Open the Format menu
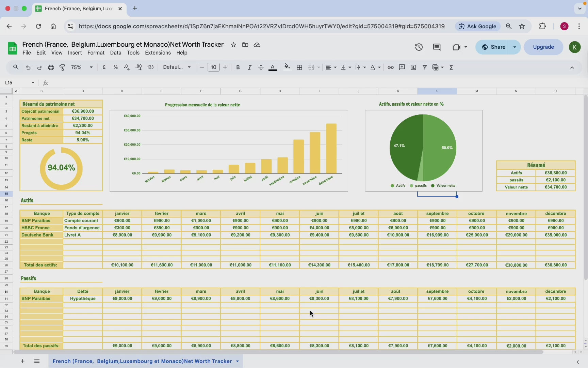Image resolution: width=588 pixels, height=368 pixels. (96, 53)
